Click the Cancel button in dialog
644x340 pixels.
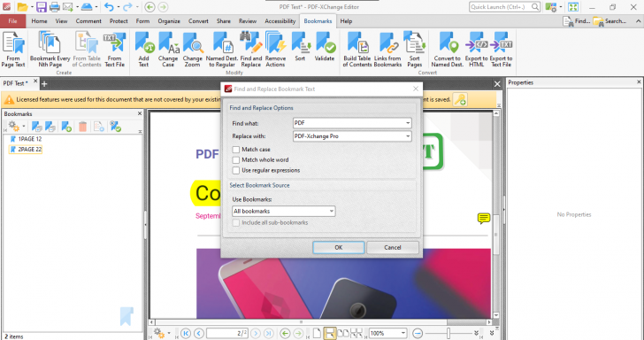click(x=392, y=248)
